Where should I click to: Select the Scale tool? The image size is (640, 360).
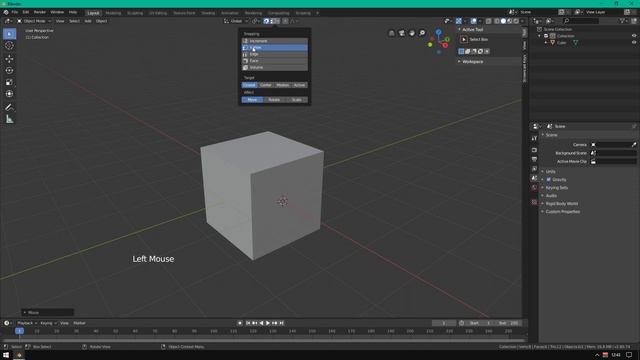coord(9,82)
